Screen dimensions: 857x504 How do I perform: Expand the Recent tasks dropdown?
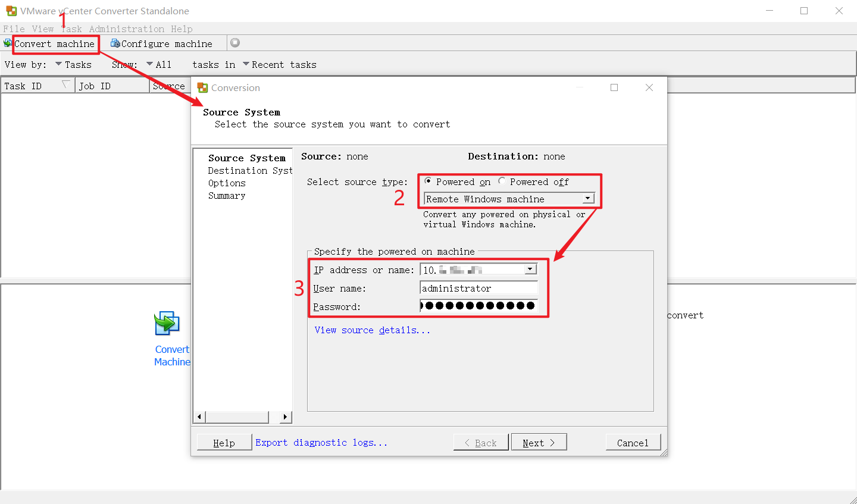(x=280, y=64)
